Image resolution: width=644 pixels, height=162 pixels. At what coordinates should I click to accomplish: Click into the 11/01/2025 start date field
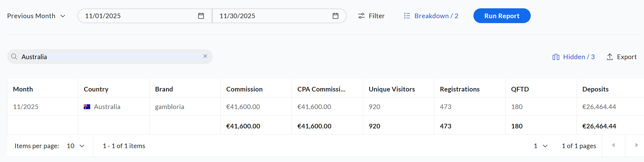139,16
